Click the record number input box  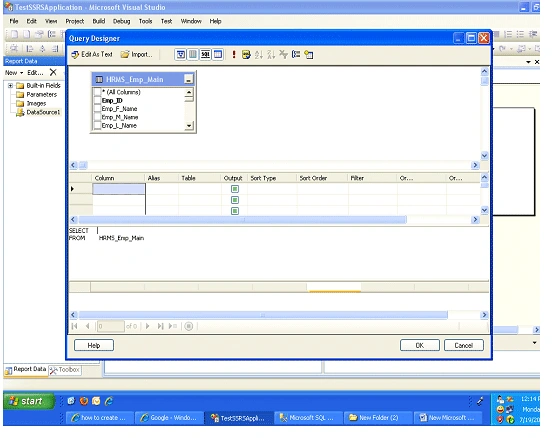click(111, 326)
